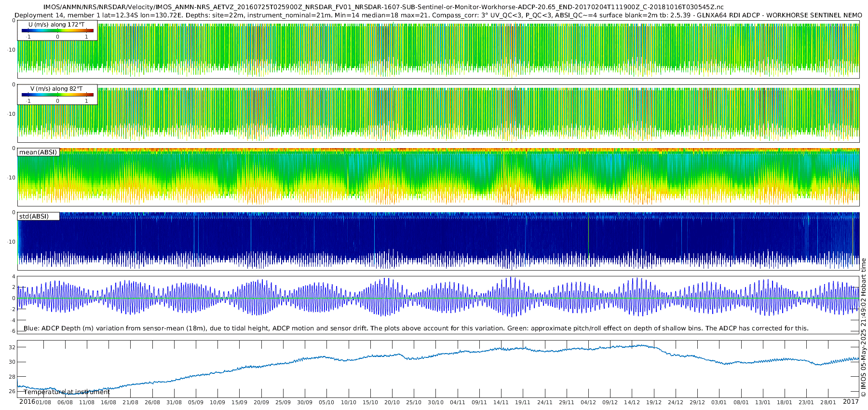The image size is (868, 410).
Task: Click the 'Temperature at instrument' label
Action: 67,392
